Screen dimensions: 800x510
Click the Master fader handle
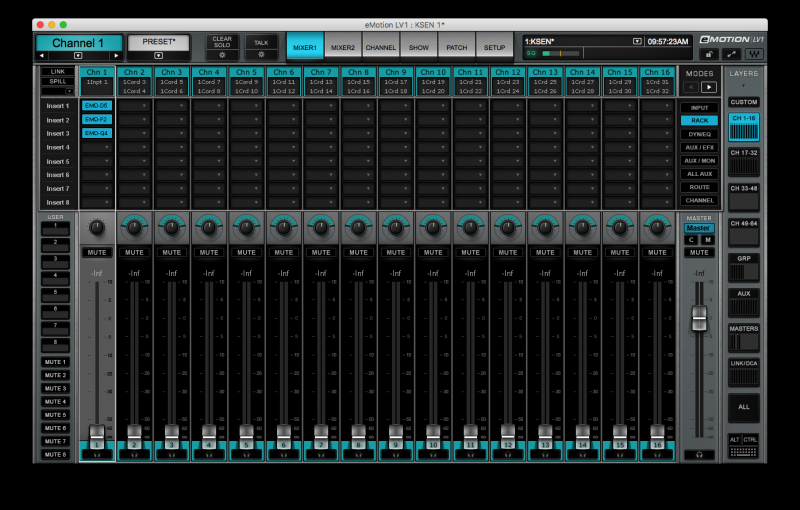[x=699, y=318]
